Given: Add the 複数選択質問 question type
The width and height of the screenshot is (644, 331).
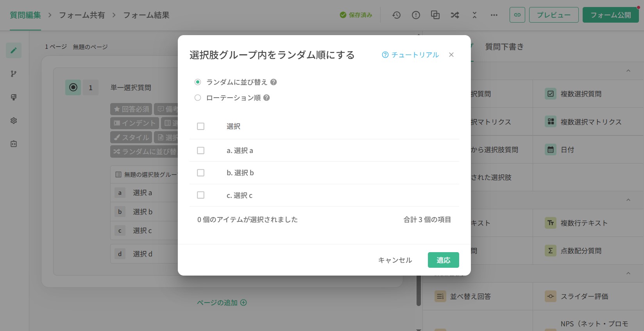Looking at the screenshot, I should tap(588, 94).
